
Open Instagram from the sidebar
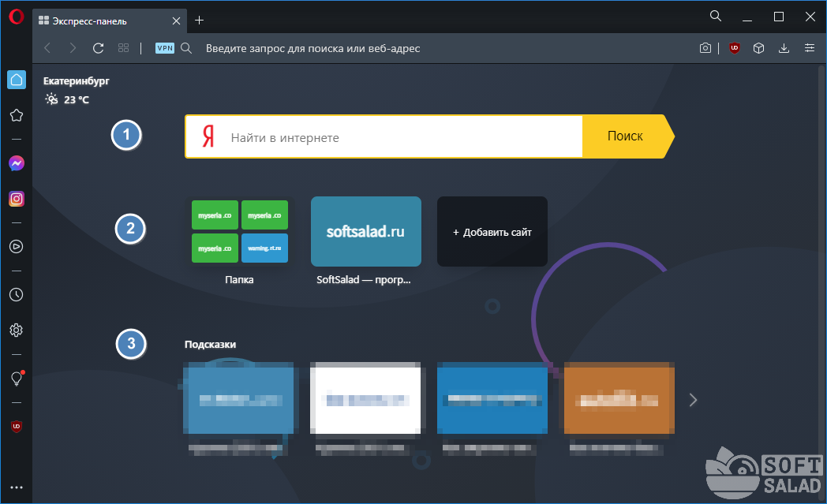click(x=17, y=199)
